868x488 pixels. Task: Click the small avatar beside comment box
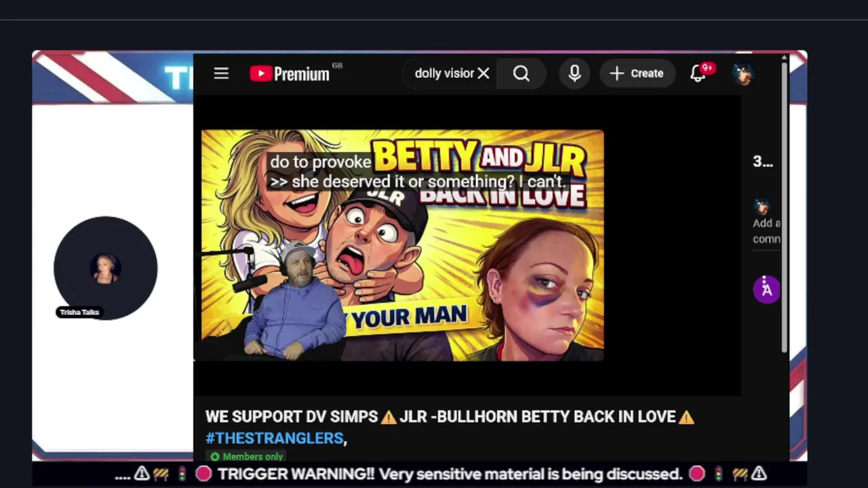click(762, 206)
